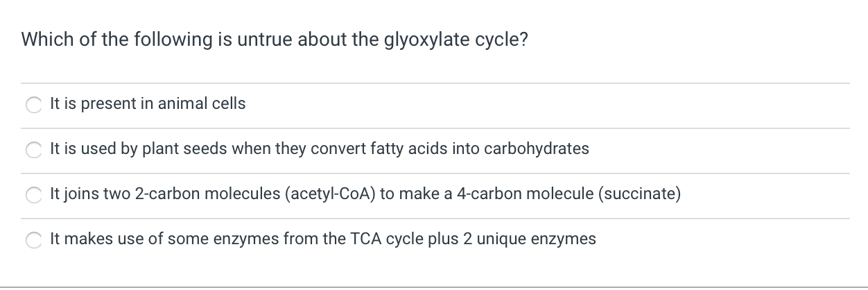Click the phrase 'glyoxylate cycle?' in the question

tap(456, 40)
